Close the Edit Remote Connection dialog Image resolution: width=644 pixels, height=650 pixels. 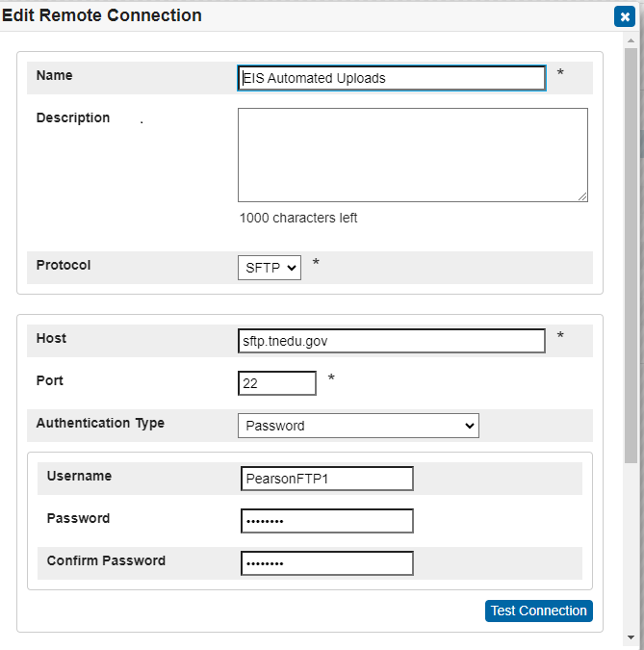623,16
